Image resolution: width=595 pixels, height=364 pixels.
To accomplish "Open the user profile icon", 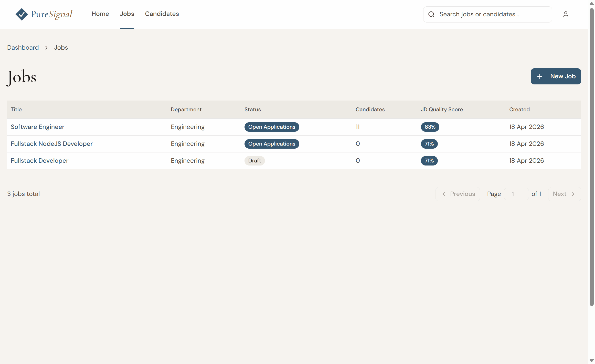I will click(x=566, y=14).
